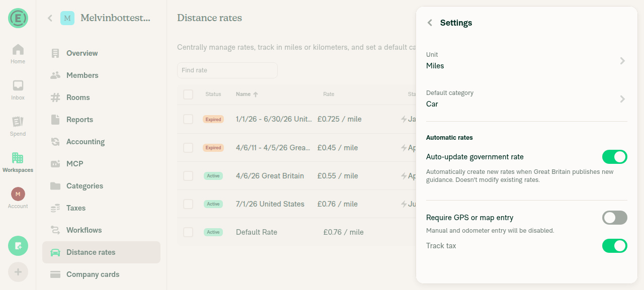
Task: Click the Rooms hashtag icon
Action: [55, 98]
